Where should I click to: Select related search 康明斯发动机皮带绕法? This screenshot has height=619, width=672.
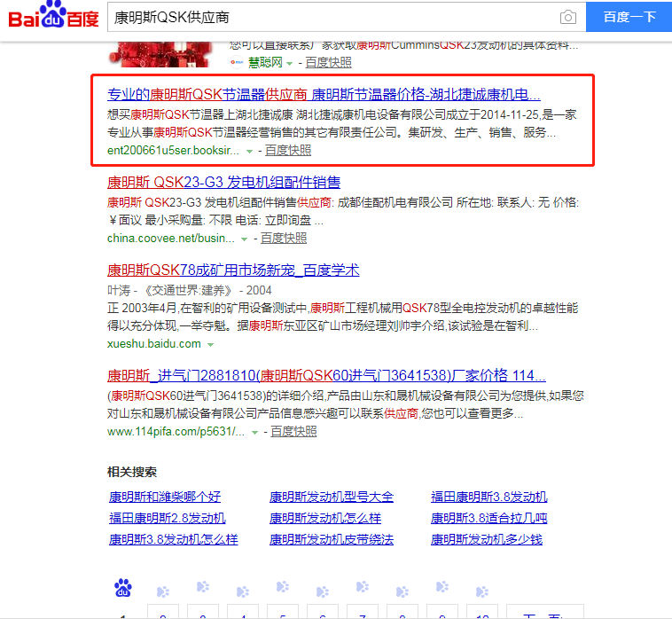[x=332, y=539]
